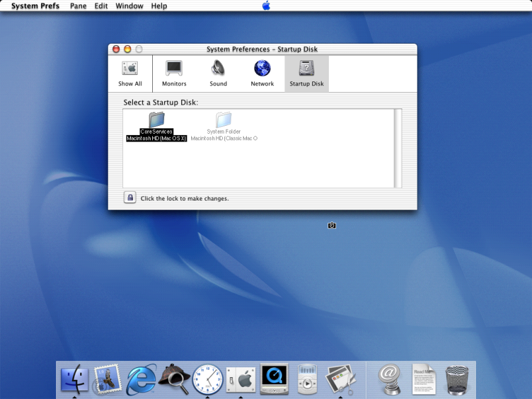Choose System Folder Classic Mac OS disk

pyautogui.click(x=224, y=126)
